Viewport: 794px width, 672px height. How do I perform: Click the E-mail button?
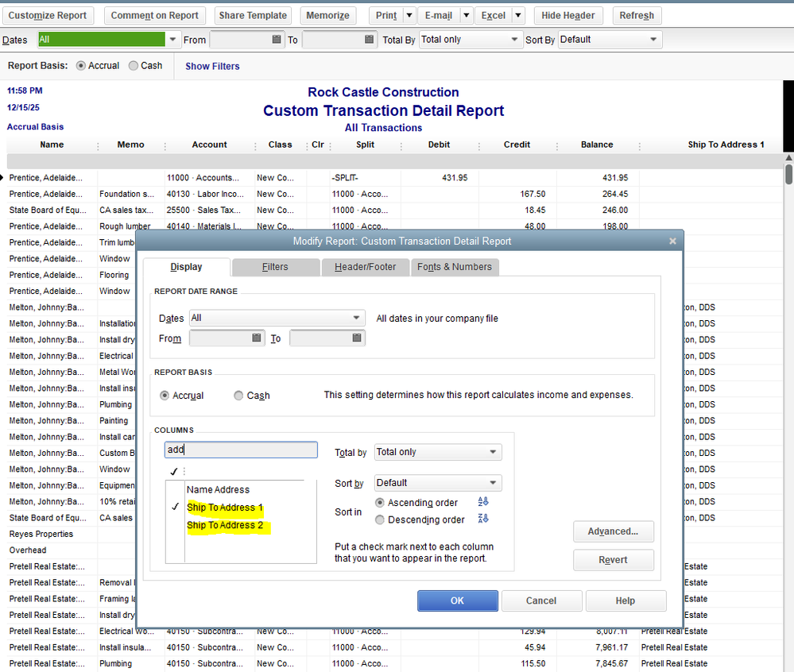[x=439, y=16]
